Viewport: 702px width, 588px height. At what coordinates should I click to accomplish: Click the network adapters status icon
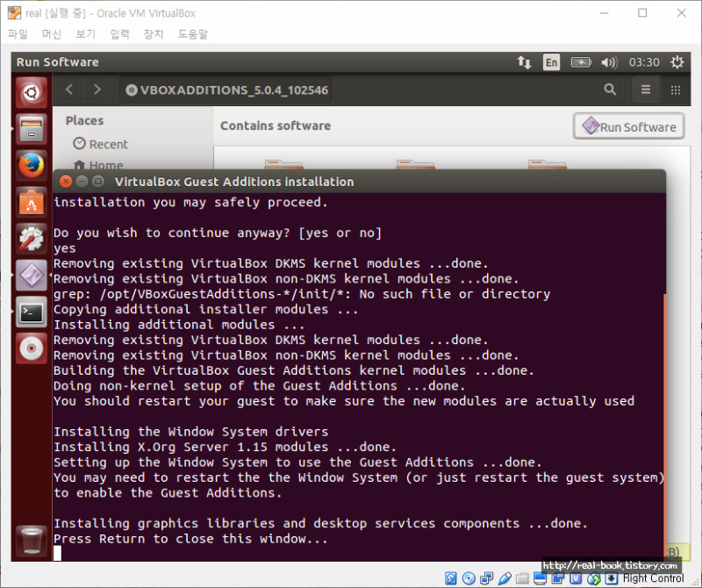(x=487, y=578)
